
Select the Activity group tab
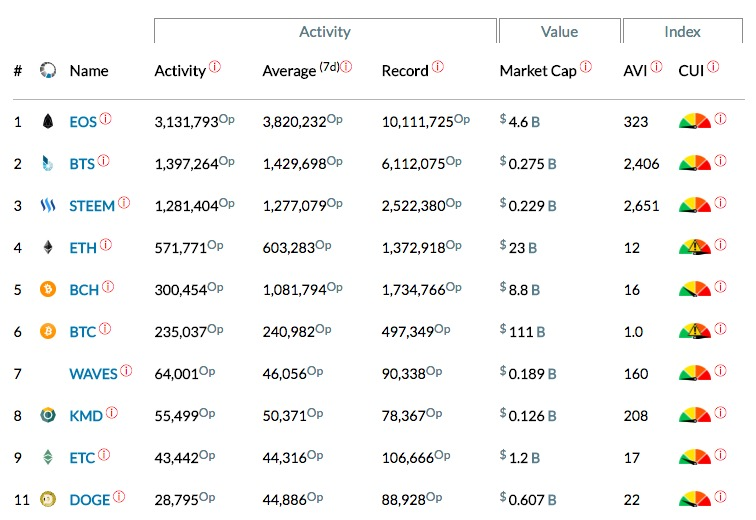(325, 31)
